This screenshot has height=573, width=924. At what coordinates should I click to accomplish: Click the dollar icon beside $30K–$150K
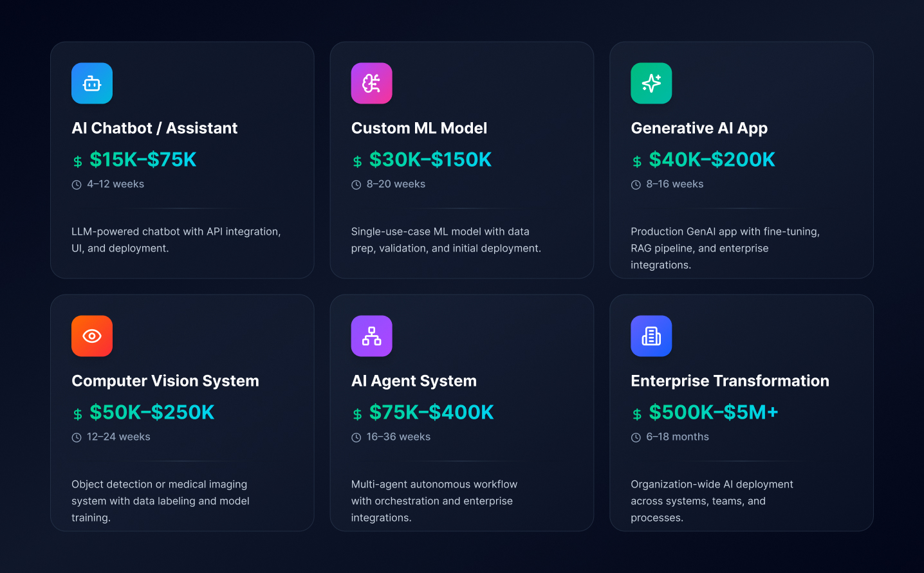click(x=357, y=161)
